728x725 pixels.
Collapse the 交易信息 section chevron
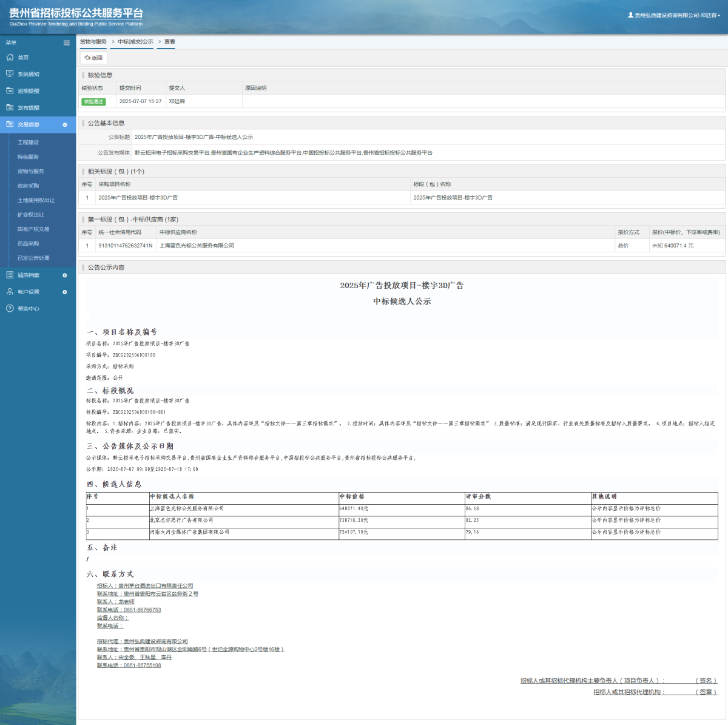pos(65,124)
